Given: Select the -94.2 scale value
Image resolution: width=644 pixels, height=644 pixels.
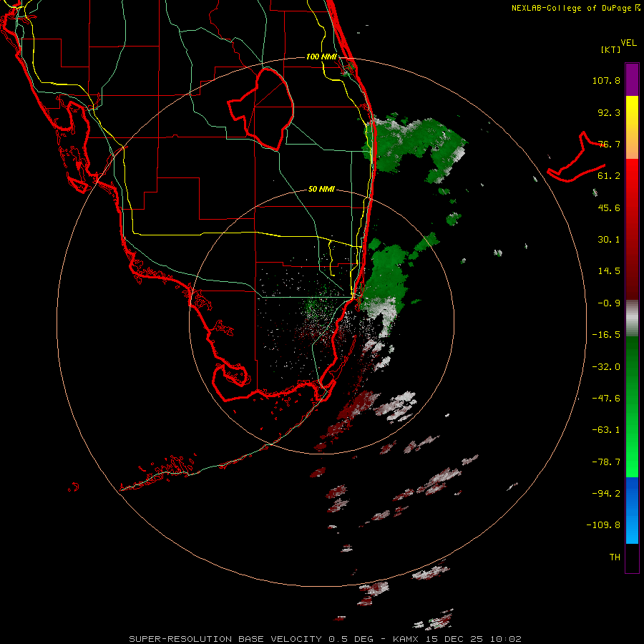Looking at the screenshot, I should [x=606, y=493].
